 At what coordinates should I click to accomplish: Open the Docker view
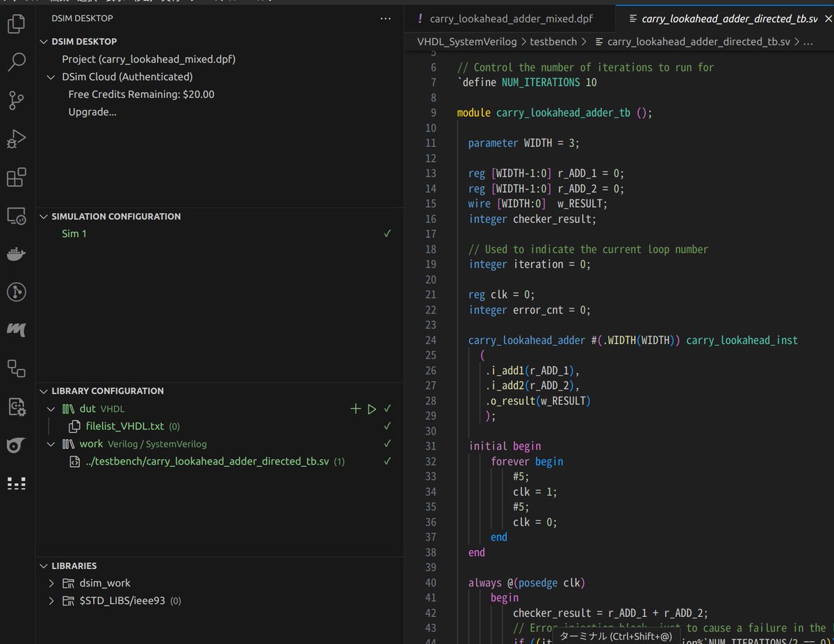click(x=17, y=254)
